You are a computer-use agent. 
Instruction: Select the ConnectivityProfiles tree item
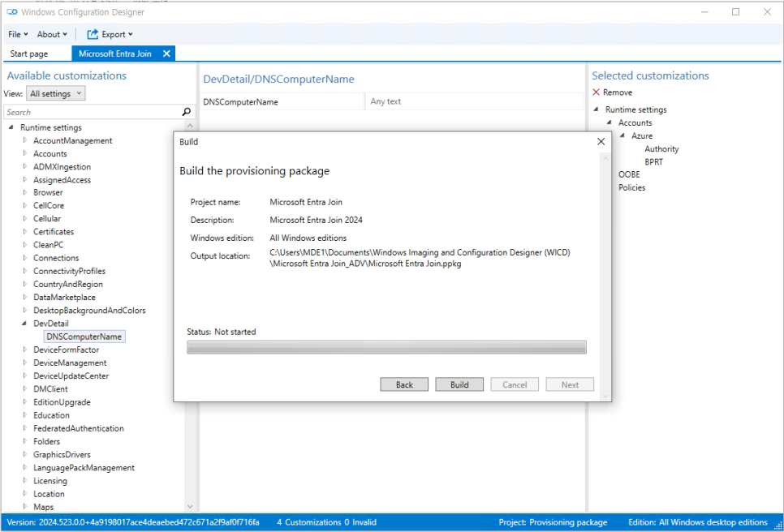click(70, 271)
